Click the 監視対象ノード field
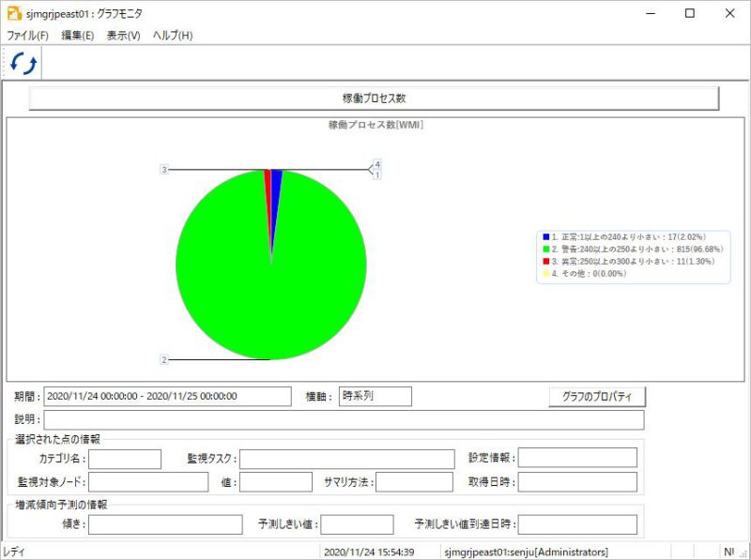This screenshot has height=560, width=751. pos(148,482)
